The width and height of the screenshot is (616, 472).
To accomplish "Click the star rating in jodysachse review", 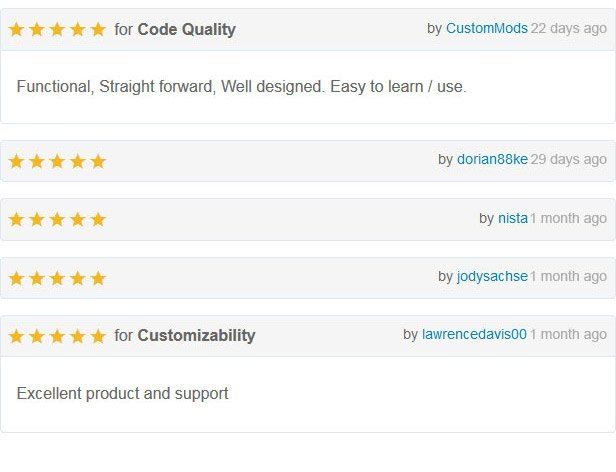I will [57, 277].
